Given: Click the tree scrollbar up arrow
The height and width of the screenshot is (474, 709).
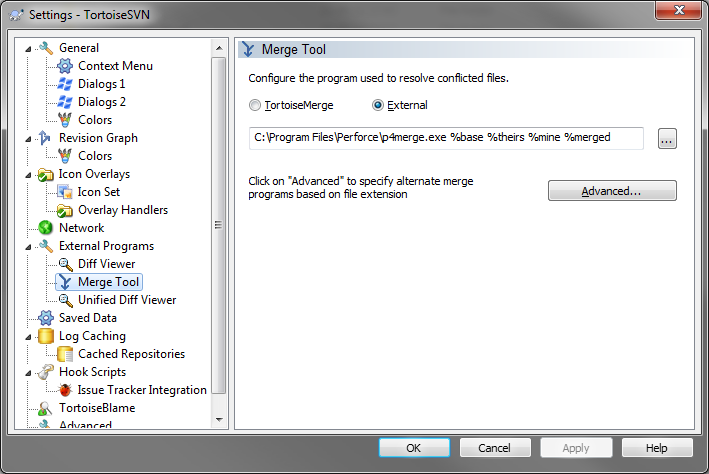Looking at the screenshot, I should coord(219,48).
